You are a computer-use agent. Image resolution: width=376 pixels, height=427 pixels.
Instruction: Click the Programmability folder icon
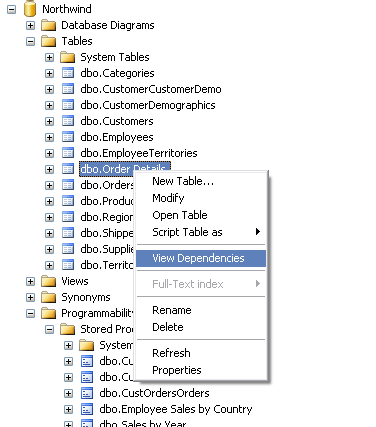click(x=49, y=313)
